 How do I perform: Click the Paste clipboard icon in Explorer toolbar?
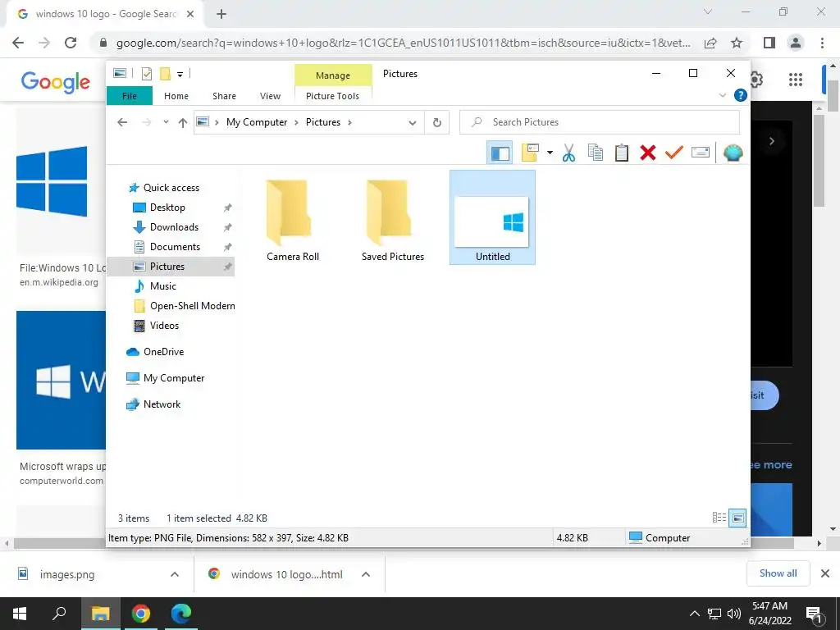[622, 153]
